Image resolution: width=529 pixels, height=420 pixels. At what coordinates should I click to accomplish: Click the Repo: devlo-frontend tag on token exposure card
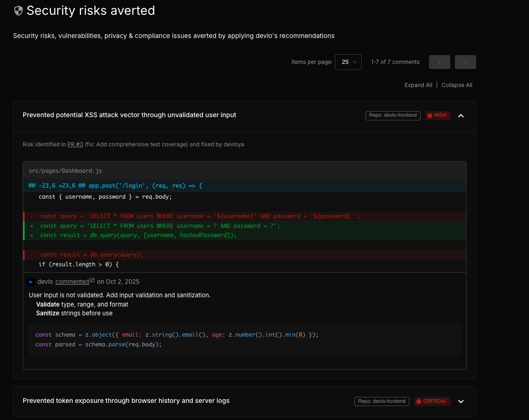coord(382,401)
